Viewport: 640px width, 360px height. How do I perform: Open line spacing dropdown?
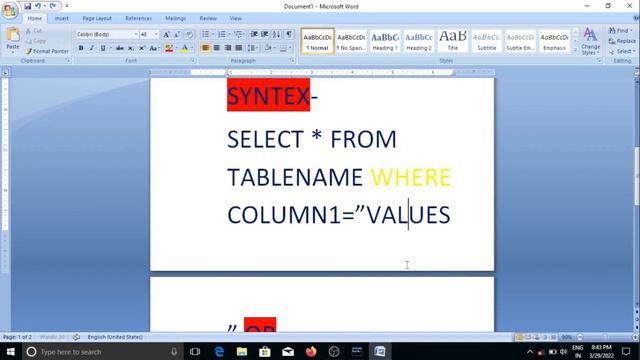(253, 48)
